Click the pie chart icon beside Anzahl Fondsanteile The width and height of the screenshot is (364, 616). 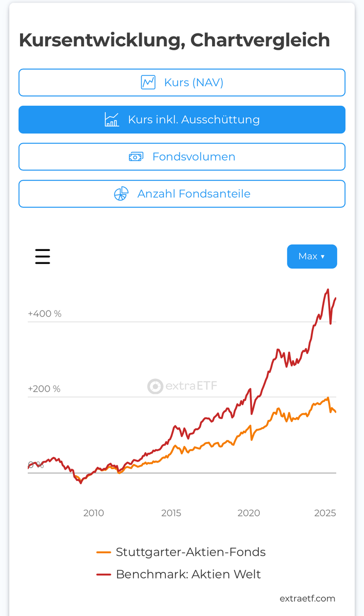[121, 194]
